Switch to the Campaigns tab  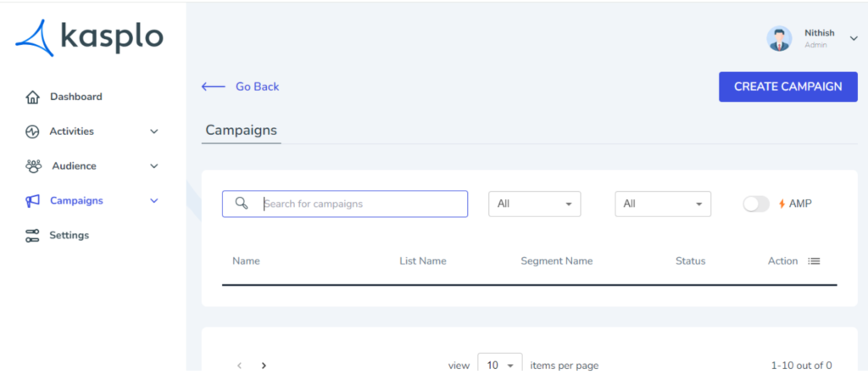pyautogui.click(x=242, y=131)
